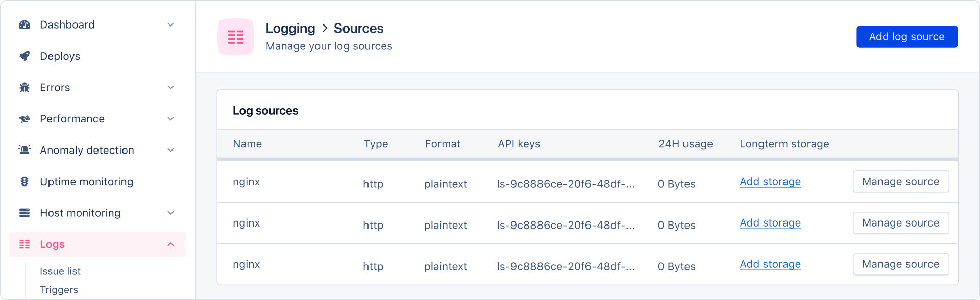Open the Dashboard menu item

pyautogui.click(x=67, y=24)
